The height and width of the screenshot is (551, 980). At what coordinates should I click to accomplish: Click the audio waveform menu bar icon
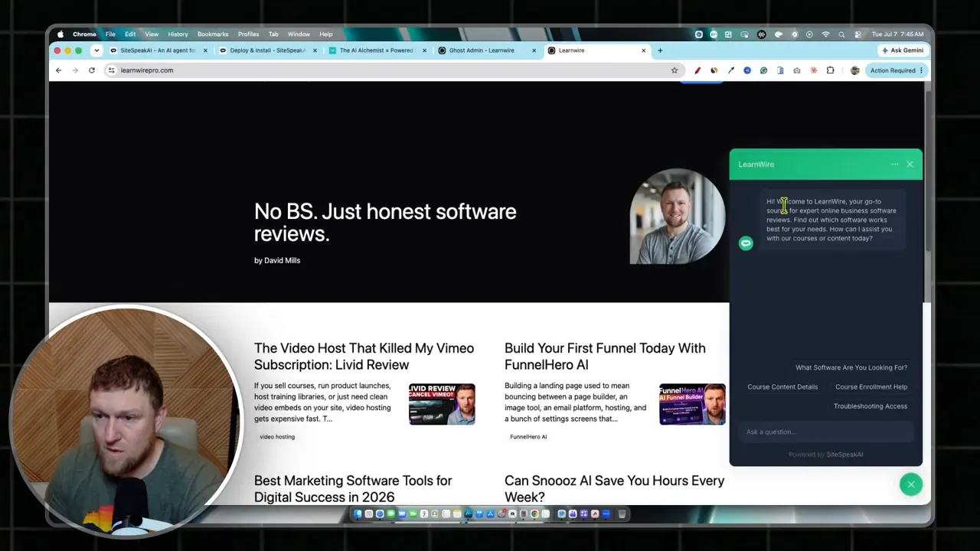click(761, 34)
